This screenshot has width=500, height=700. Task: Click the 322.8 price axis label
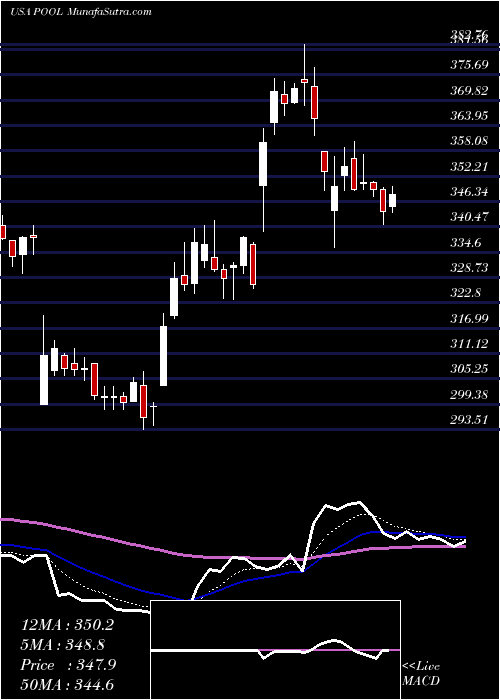pyautogui.click(x=465, y=293)
